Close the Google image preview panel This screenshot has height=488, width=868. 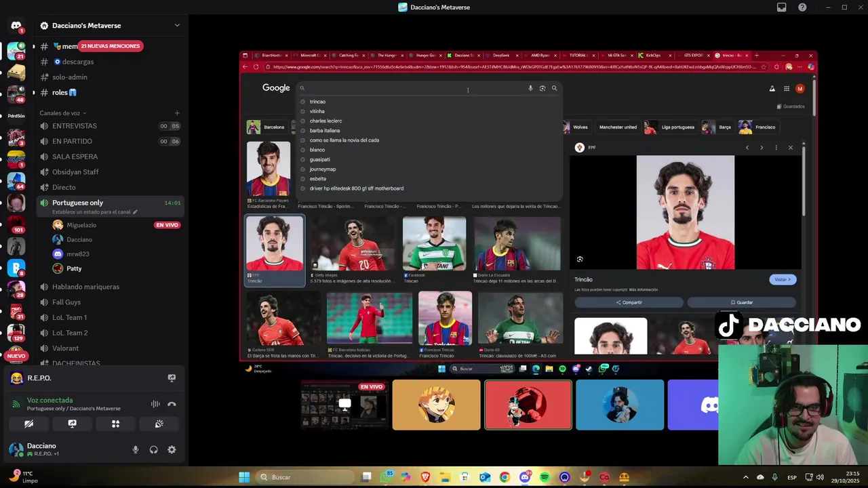click(x=791, y=148)
